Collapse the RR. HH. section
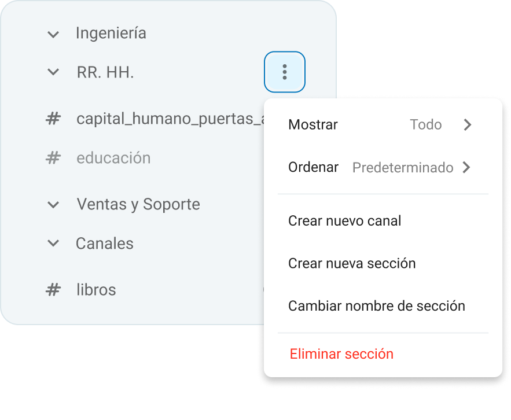511x420 pixels. (x=53, y=72)
